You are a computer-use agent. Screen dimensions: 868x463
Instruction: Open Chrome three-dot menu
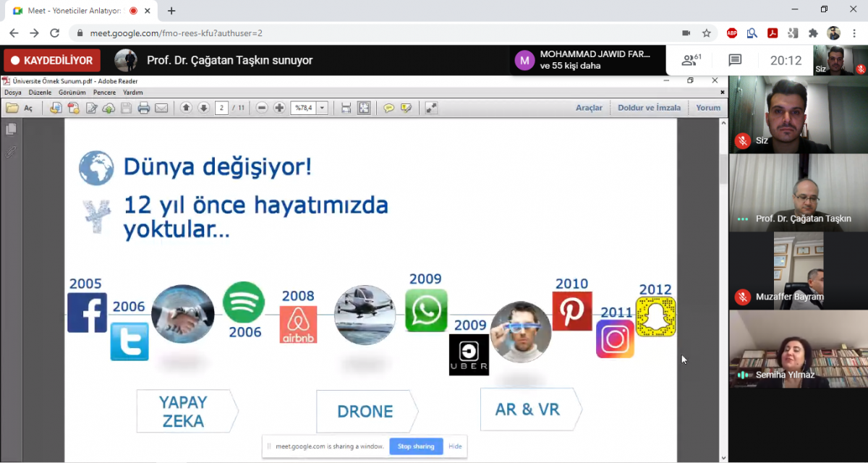[854, 33]
